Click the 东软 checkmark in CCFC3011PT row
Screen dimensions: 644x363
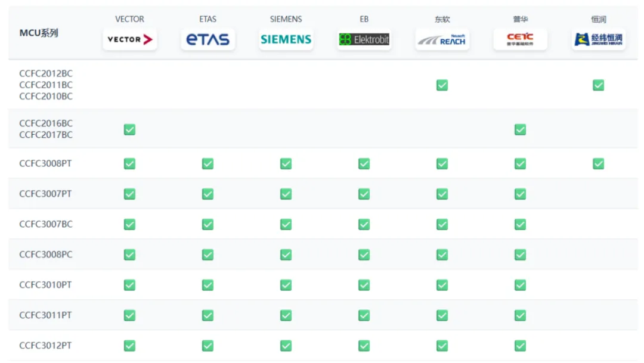442,315
